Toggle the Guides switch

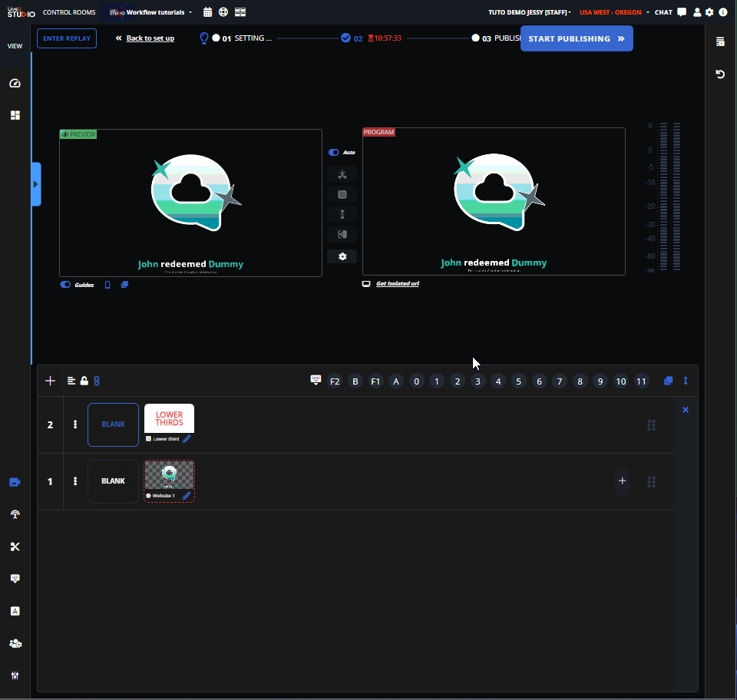(x=65, y=285)
